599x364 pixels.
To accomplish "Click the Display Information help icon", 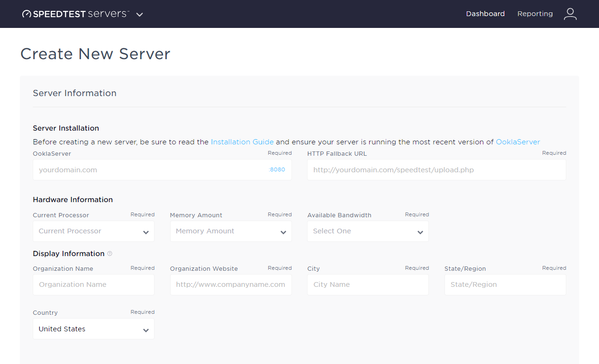I will 110,254.
